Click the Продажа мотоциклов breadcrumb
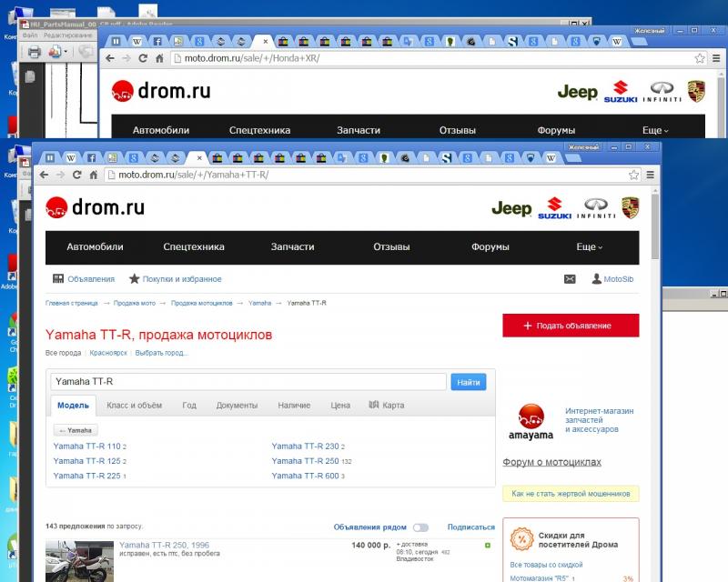 (201, 303)
